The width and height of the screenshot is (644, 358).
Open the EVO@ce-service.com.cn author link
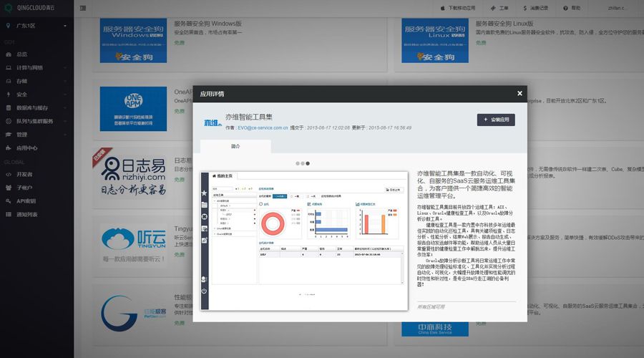[x=263, y=127]
